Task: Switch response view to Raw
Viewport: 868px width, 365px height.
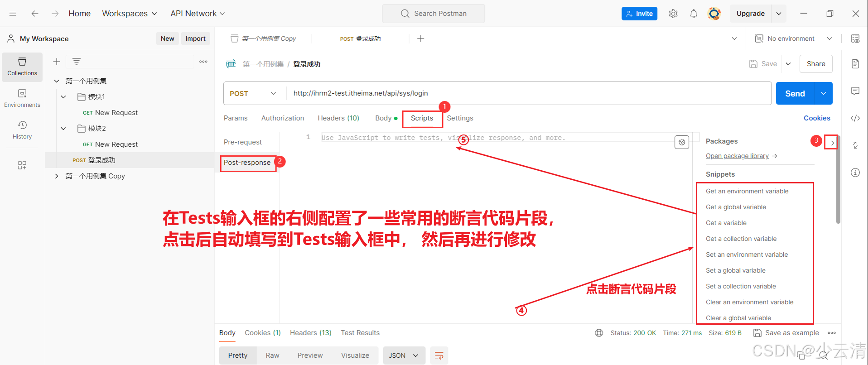Action: tap(272, 355)
